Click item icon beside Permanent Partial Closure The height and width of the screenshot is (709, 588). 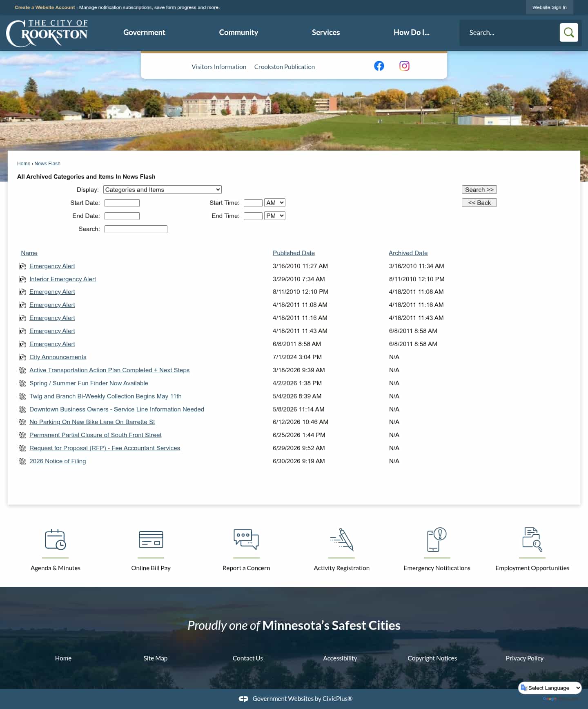coord(22,435)
